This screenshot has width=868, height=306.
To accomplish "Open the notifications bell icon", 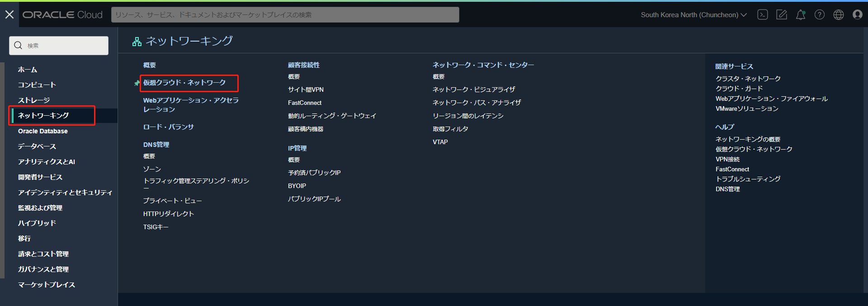I will (x=801, y=15).
